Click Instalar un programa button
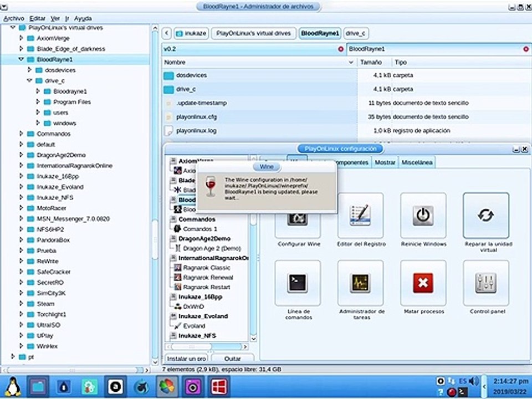Image resolution: width=532 pixels, height=399 pixels. [187, 359]
